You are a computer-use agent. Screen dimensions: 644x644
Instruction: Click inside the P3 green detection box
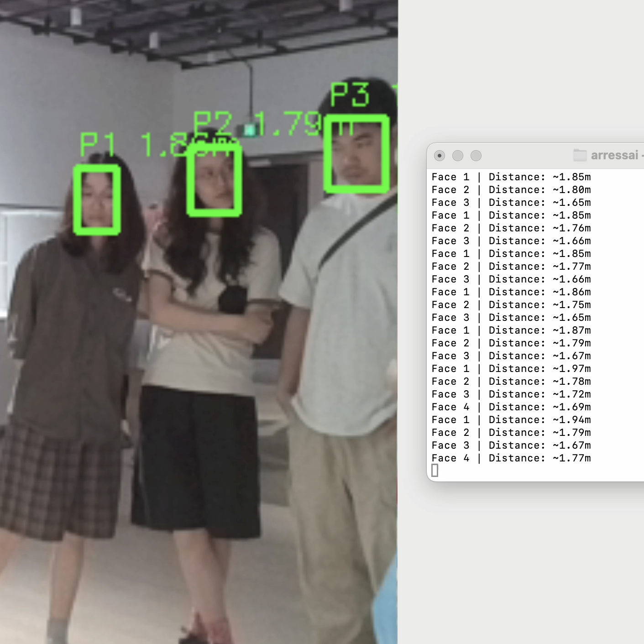(357, 153)
